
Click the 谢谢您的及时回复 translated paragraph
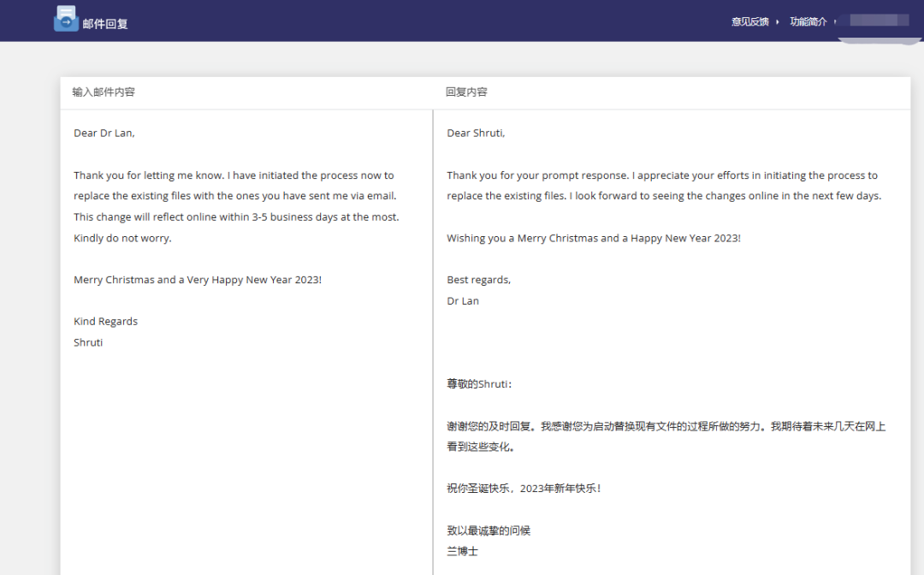click(x=666, y=436)
